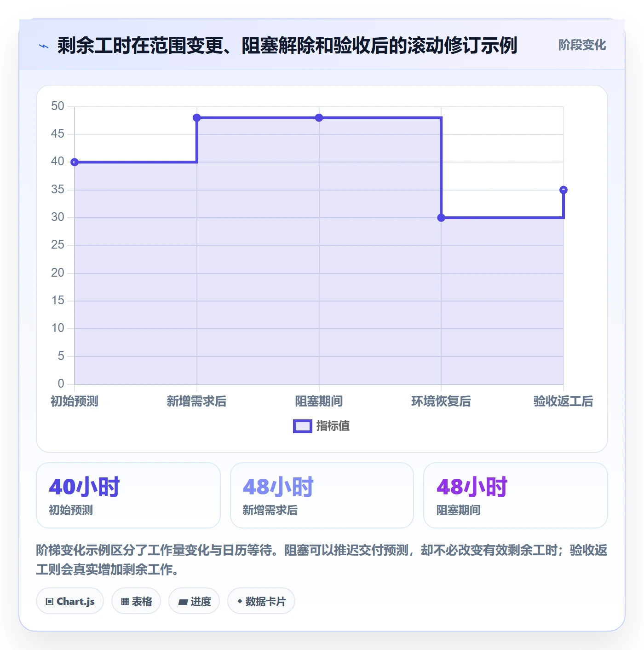The image size is (644, 650).
Task: Click the 阻塞期间 x-axis label
Action: coord(319,401)
